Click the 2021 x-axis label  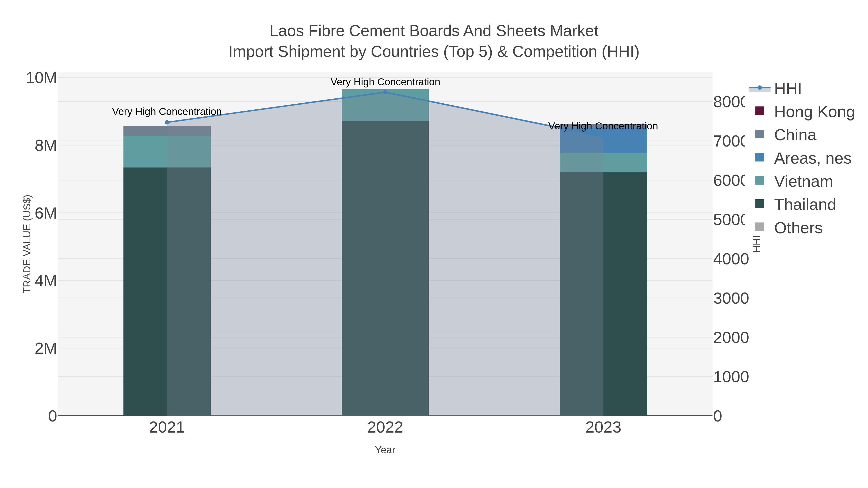[167, 428]
